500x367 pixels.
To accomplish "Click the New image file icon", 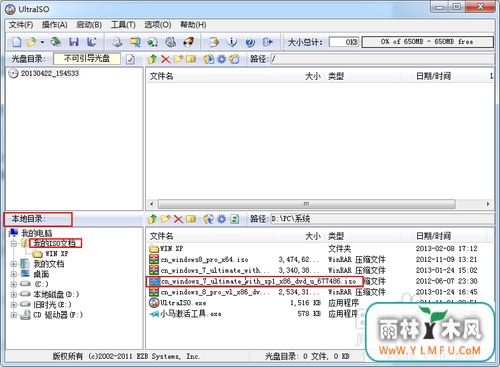I will coord(17,42).
